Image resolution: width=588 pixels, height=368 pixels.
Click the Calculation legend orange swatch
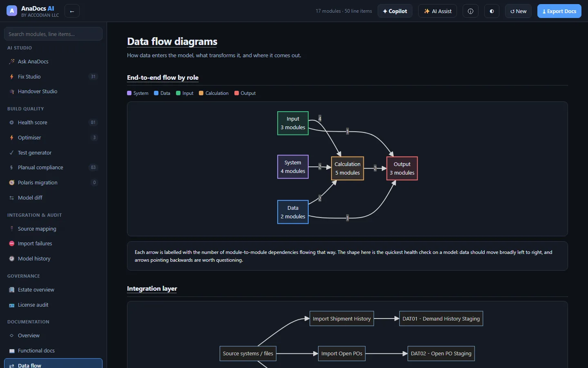tap(201, 93)
